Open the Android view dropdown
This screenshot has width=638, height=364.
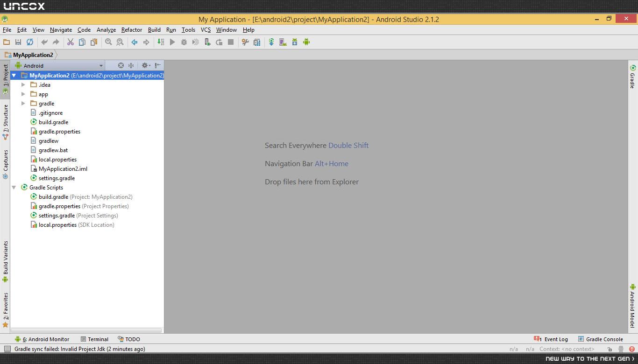[x=59, y=66]
